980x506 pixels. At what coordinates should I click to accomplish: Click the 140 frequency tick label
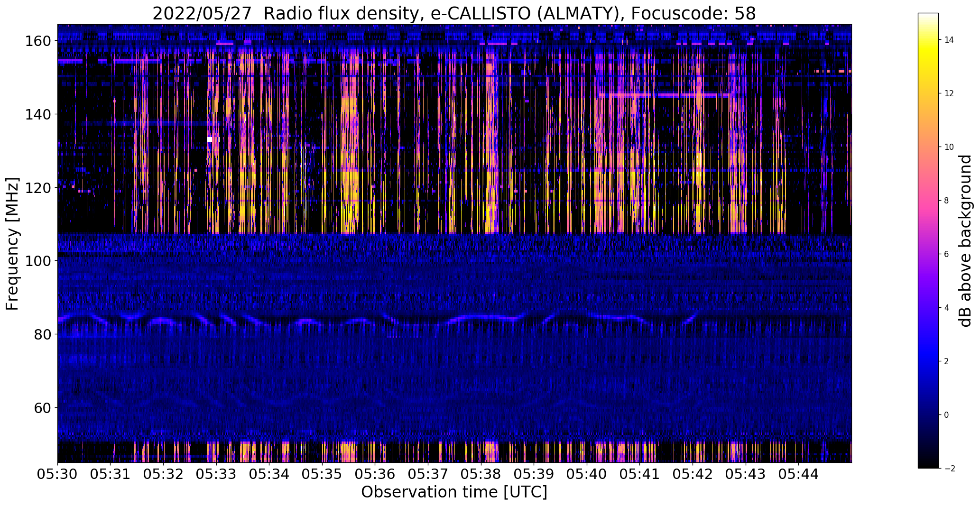point(37,114)
